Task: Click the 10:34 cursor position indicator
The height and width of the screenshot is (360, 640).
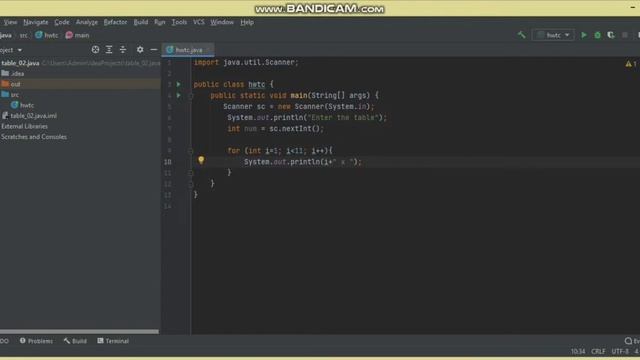Action: point(578,351)
